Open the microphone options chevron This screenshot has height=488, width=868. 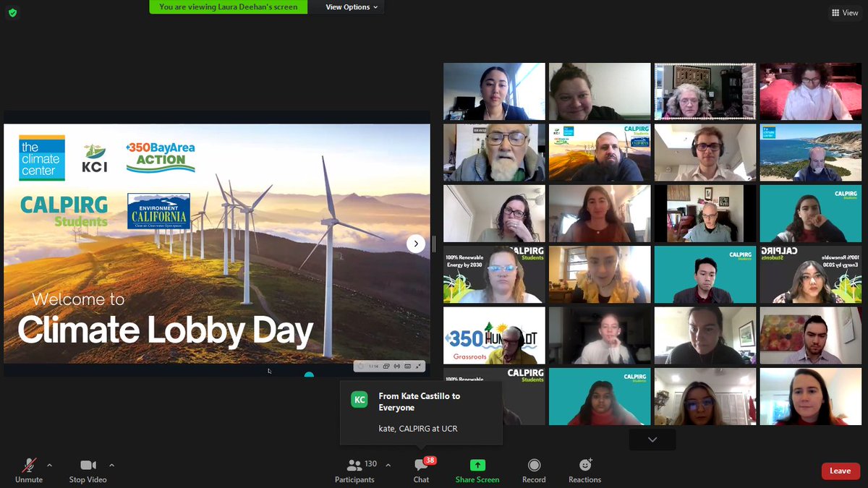point(49,466)
